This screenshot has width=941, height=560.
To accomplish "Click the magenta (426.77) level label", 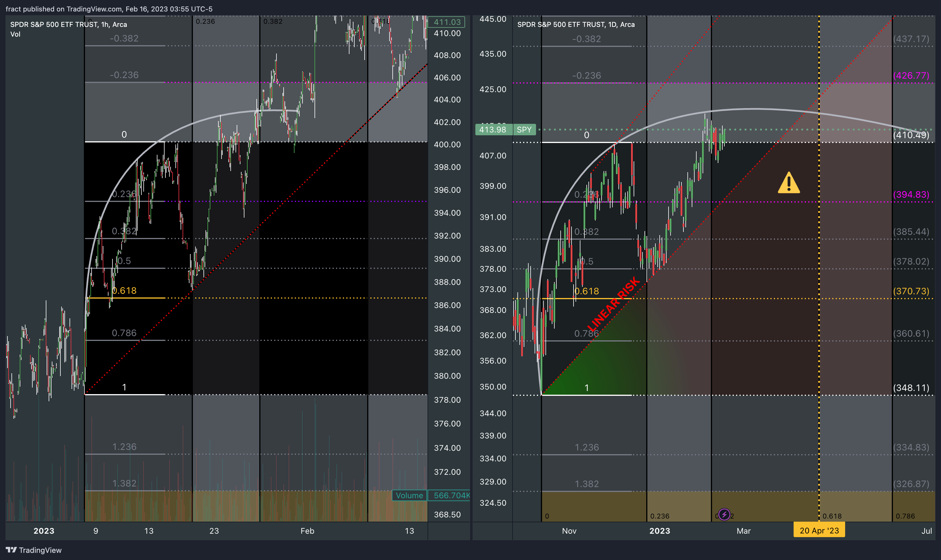I will coord(911,76).
